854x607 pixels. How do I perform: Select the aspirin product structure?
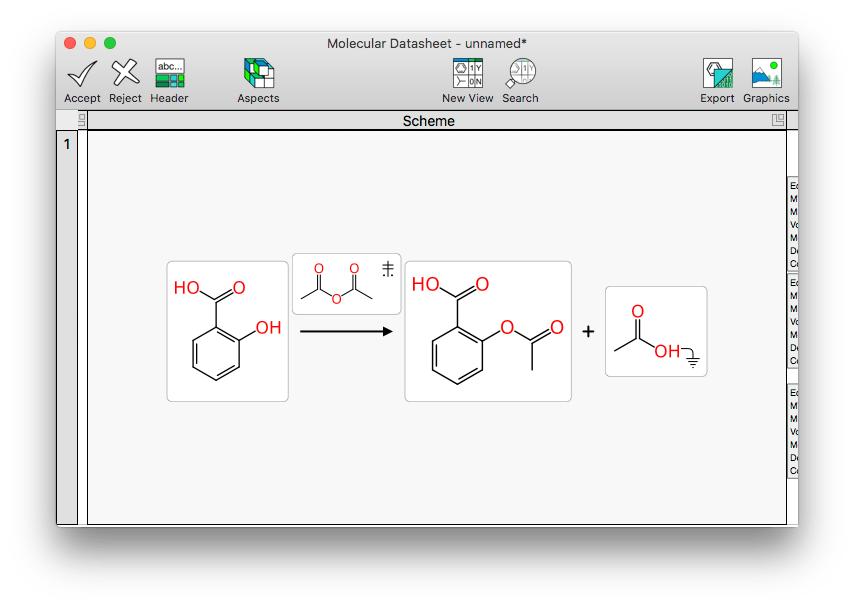pos(487,331)
